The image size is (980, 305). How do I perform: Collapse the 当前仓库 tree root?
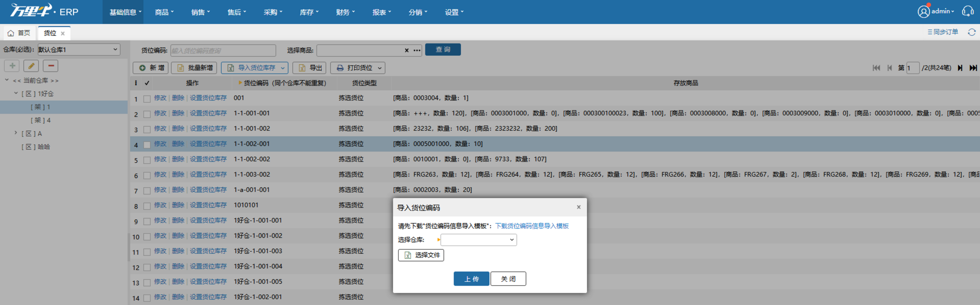pos(7,80)
